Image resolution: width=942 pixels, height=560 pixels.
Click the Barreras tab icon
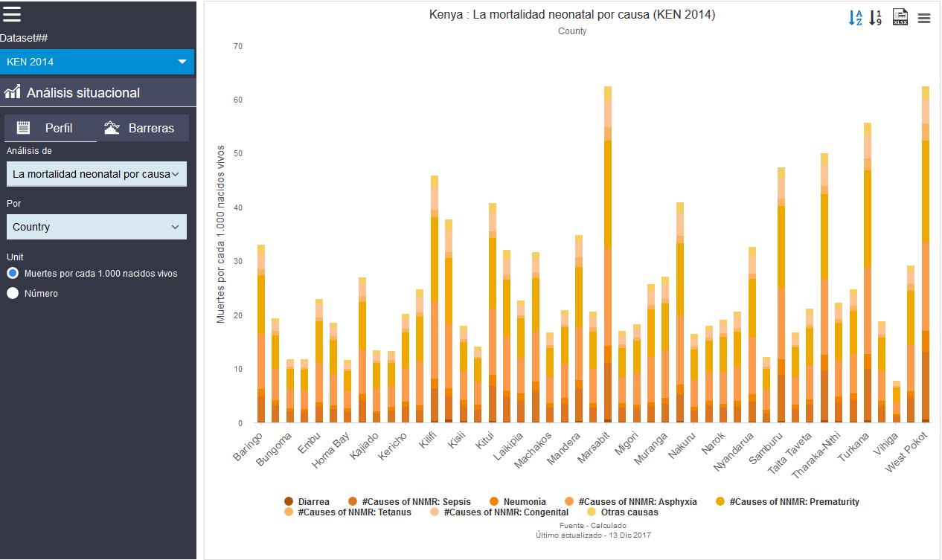point(112,128)
